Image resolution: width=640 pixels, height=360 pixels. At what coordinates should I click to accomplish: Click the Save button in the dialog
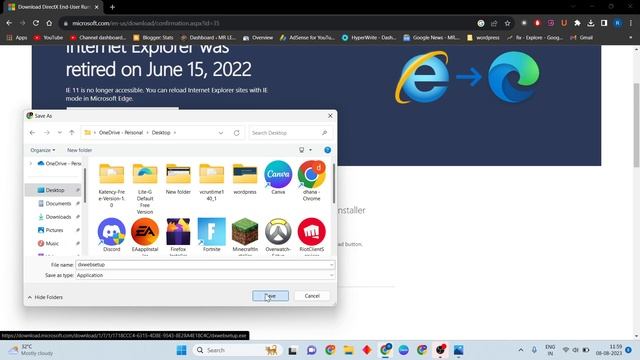coord(270,296)
